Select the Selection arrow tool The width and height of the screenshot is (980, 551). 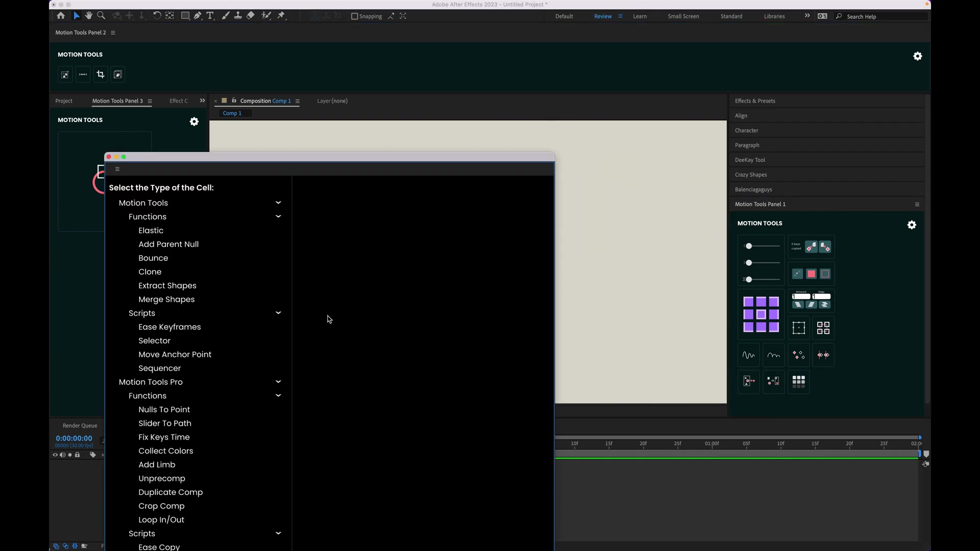(77, 16)
